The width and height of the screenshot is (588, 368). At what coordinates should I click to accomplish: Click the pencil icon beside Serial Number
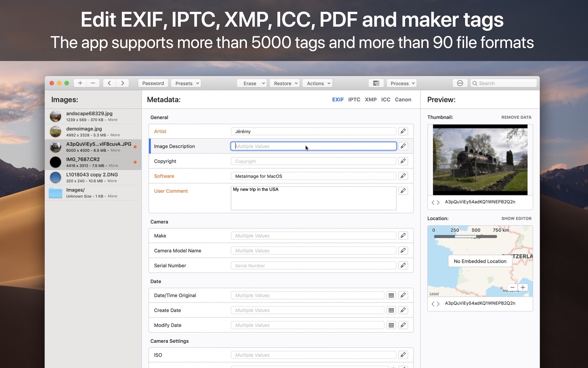coord(403,265)
